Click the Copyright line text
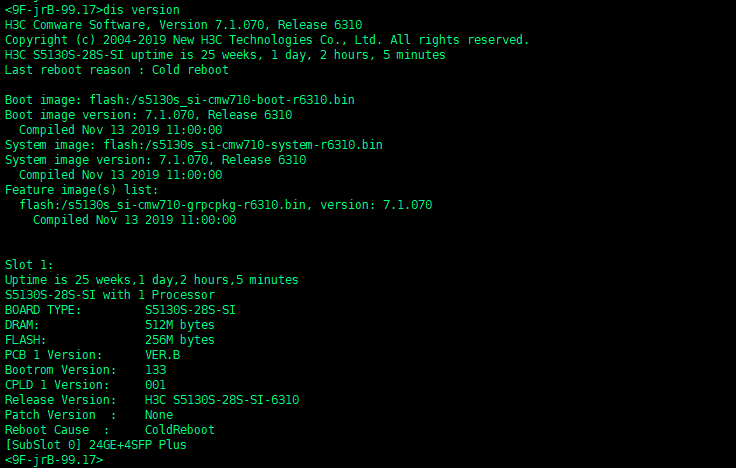The image size is (736, 468). [266, 40]
